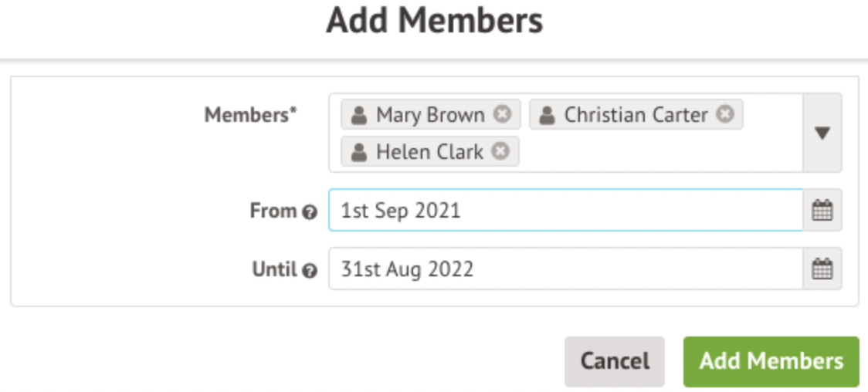Click the Until date field showing 31st Aug 2022

click(x=564, y=269)
